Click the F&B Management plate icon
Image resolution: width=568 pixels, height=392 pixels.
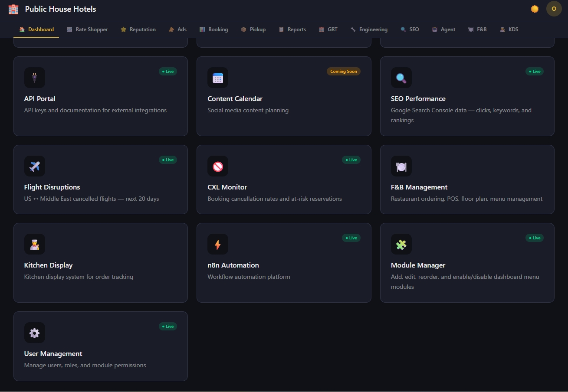401,166
